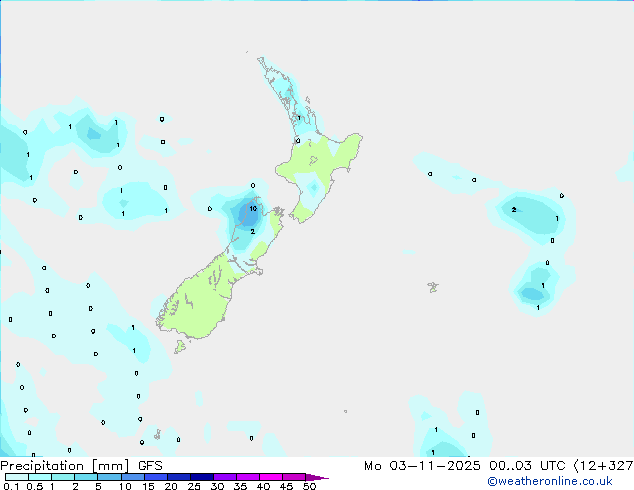Screen dimensions: 634x490
Task: Pick the 5–10 mm legend color swatch
Action: (109, 477)
